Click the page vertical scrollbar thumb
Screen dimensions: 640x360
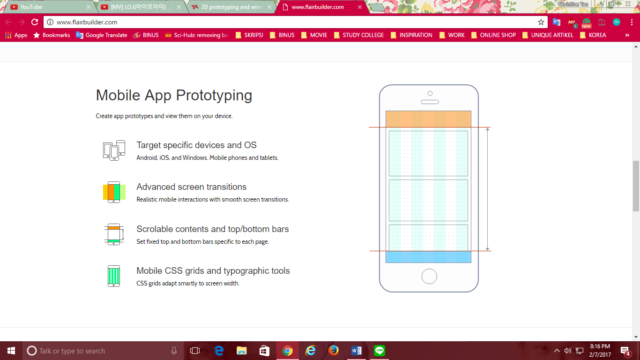click(636, 186)
